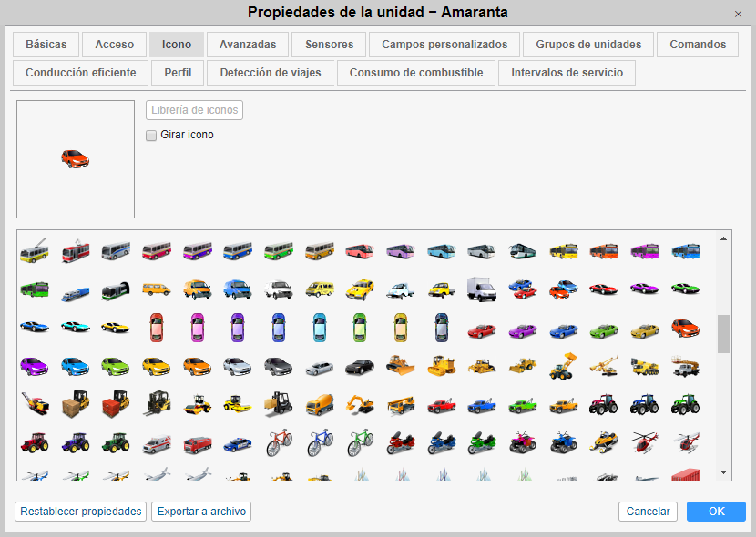756x537 pixels.
Task: Switch to Detección de viajes tab
Action: (271, 73)
